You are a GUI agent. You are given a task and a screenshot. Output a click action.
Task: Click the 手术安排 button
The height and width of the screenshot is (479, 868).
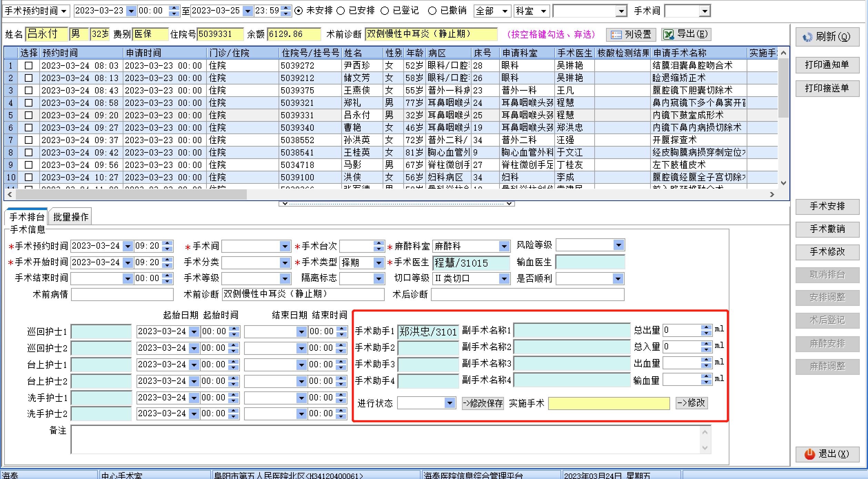coord(827,206)
